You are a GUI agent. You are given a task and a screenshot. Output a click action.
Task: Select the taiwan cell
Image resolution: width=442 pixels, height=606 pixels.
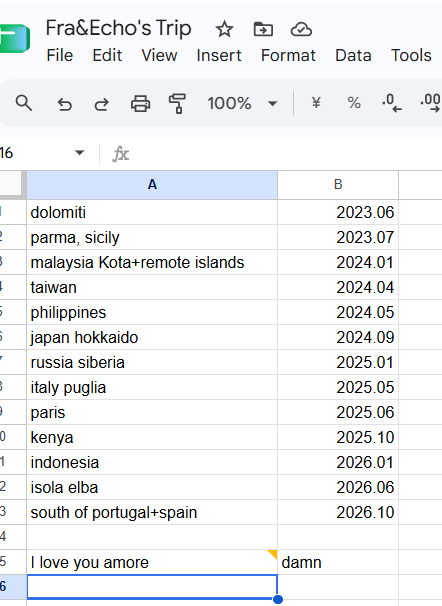152,288
